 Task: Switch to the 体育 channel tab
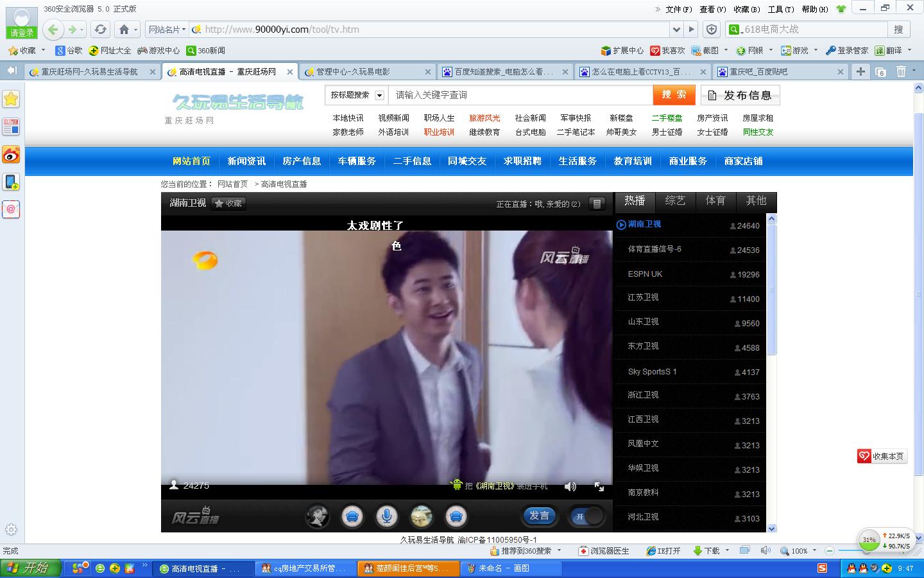coord(715,202)
